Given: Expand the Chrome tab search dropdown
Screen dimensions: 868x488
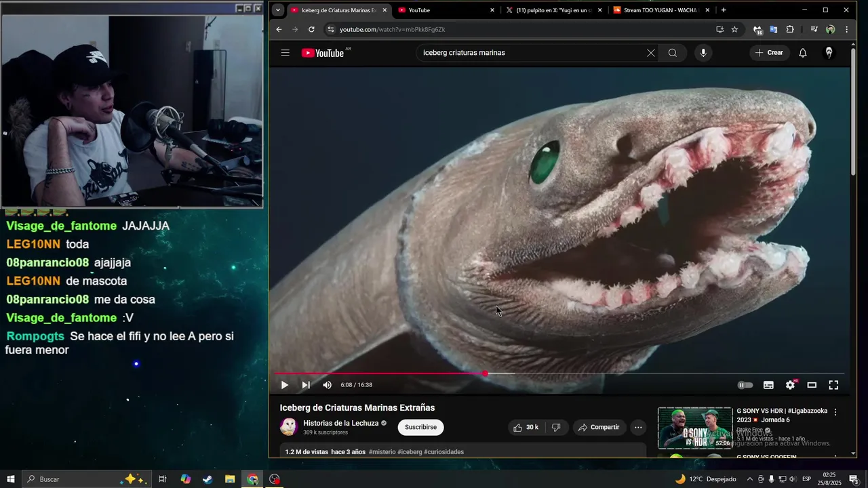Looking at the screenshot, I should [x=277, y=10].
